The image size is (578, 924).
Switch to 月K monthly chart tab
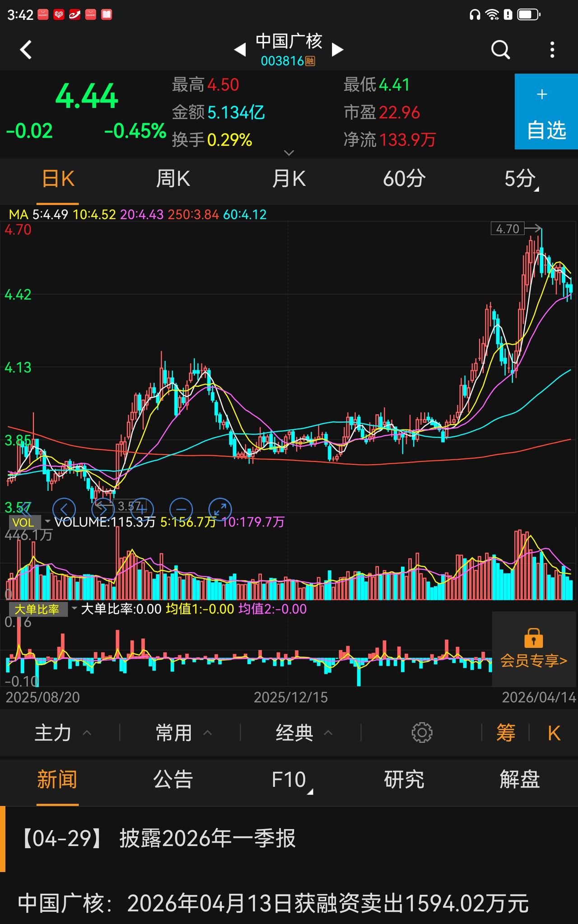click(x=289, y=179)
